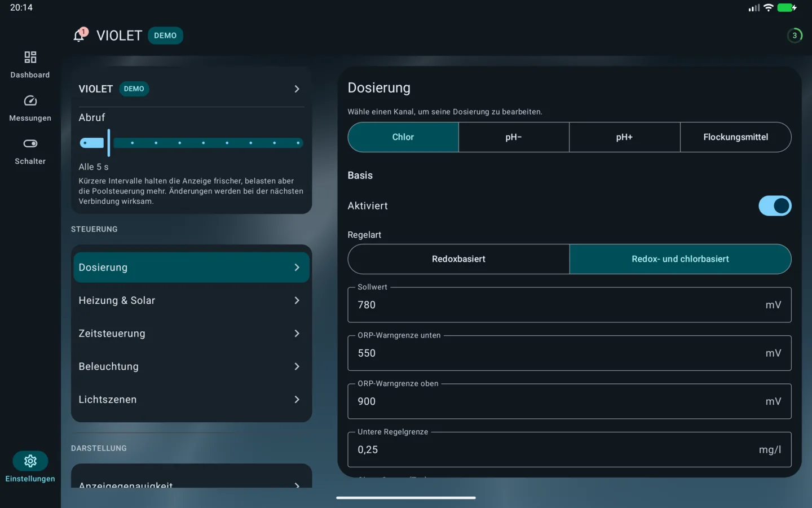Screen dimensions: 812x508
Task: Edit the Sollwert input field
Action: tap(570, 305)
